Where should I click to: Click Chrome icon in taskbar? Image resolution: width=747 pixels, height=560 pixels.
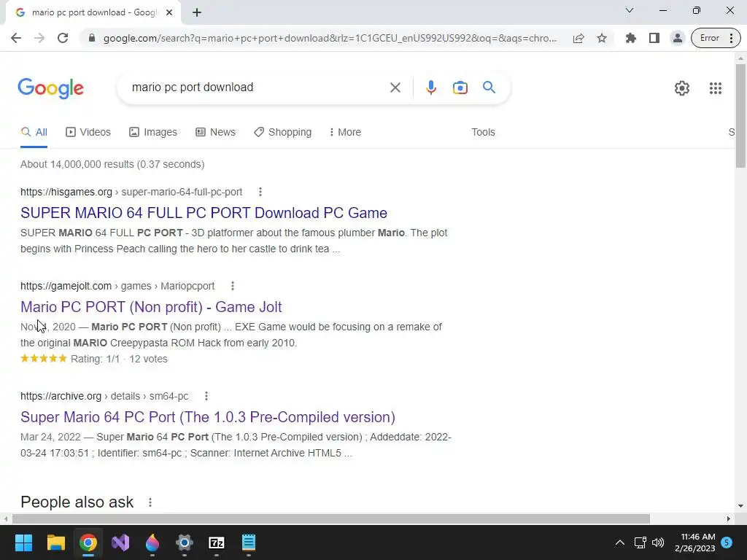88,542
